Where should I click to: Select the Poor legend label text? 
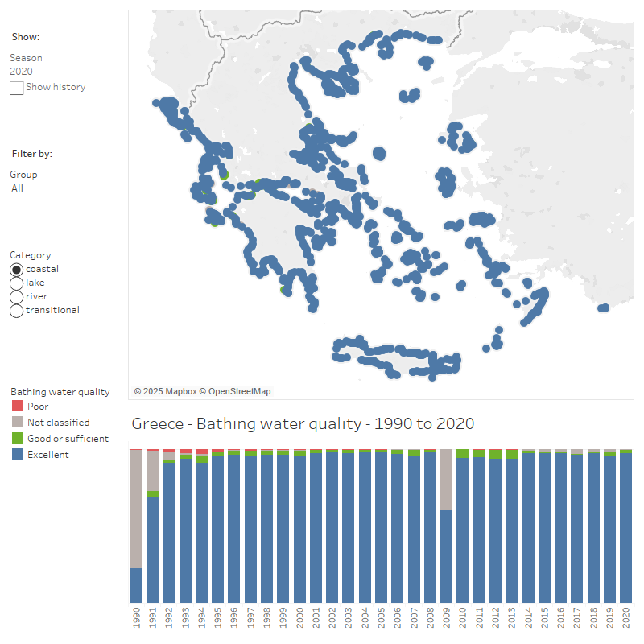(38, 407)
